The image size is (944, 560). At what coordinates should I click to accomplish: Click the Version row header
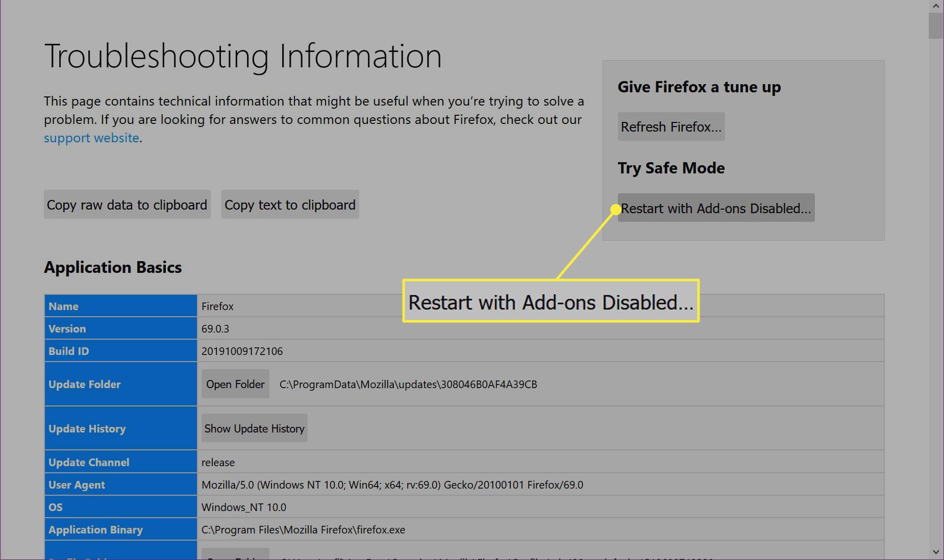tap(121, 328)
